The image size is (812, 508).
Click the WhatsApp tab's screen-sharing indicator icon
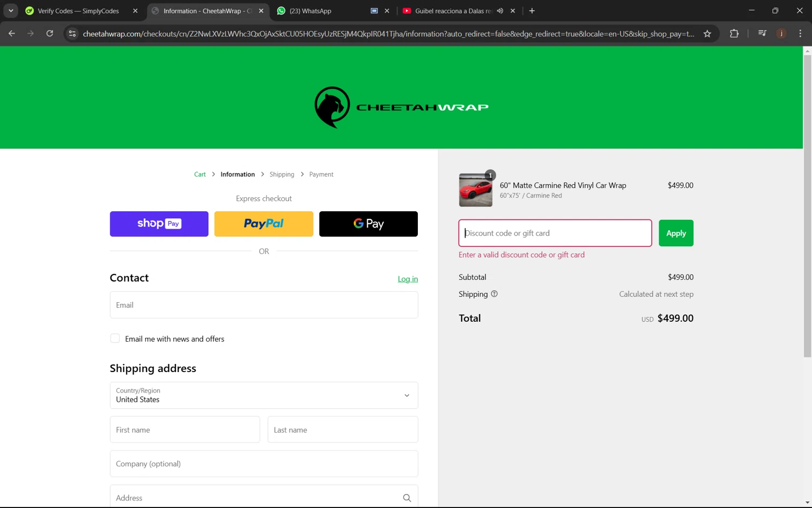[374, 11]
